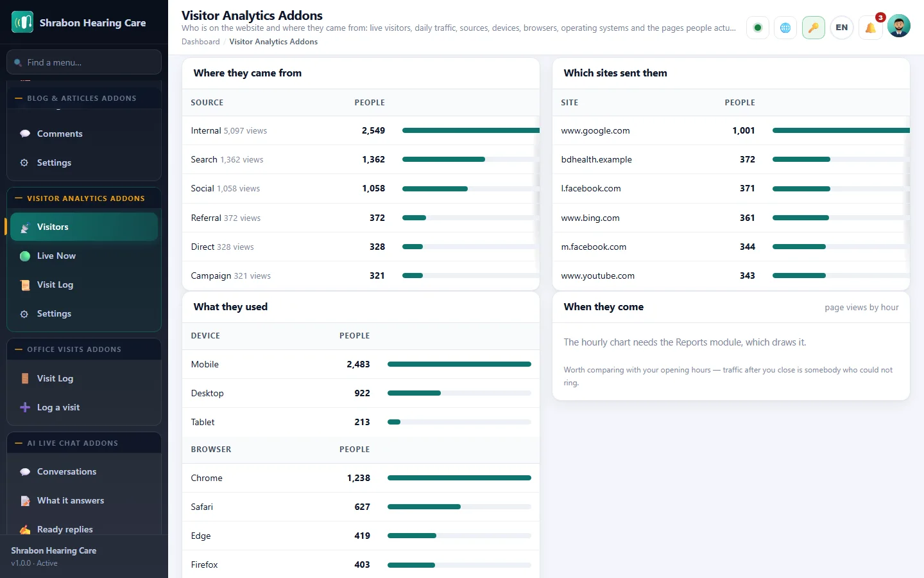This screenshot has height=578, width=924.
Task: Collapse the AI Live Chat Addons section
Action: pos(84,443)
